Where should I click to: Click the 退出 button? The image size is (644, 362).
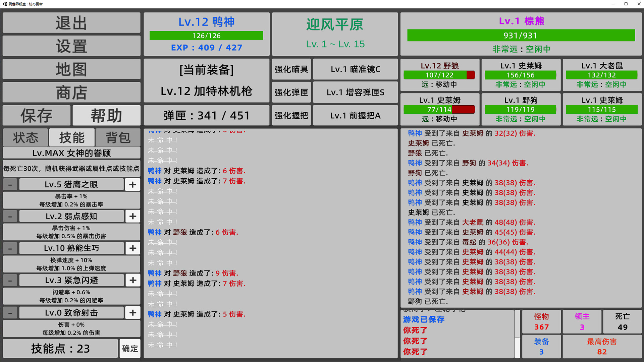pyautogui.click(x=71, y=23)
